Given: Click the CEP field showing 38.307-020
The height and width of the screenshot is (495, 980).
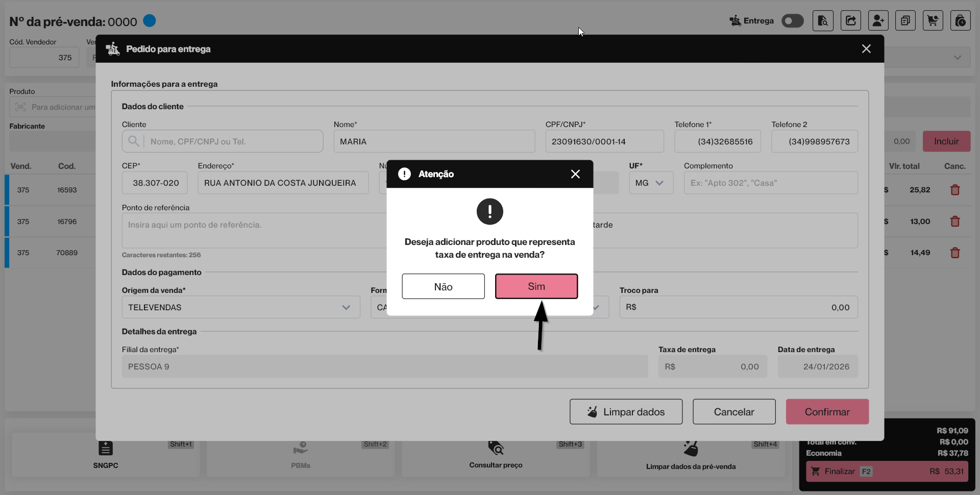Looking at the screenshot, I should coord(155,183).
